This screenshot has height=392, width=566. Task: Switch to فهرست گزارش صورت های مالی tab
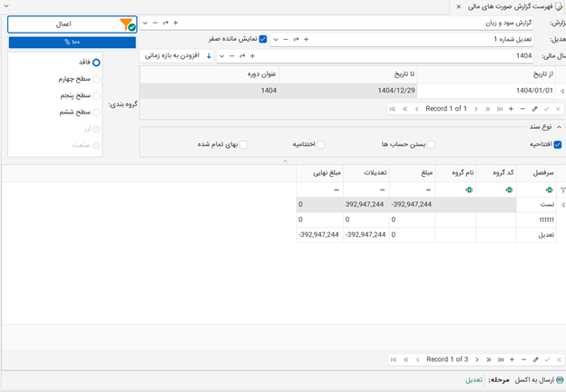pos(510,7)
